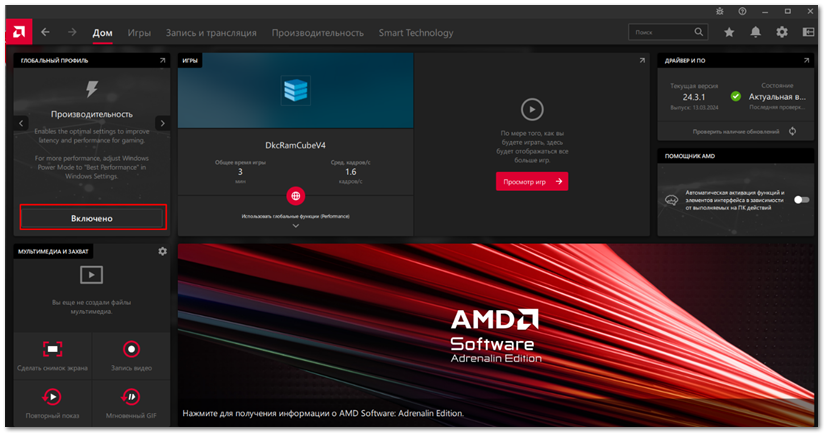Go forward with the right arrow
This screenshot has height=436, width=827.
click(x=72, y=32)
